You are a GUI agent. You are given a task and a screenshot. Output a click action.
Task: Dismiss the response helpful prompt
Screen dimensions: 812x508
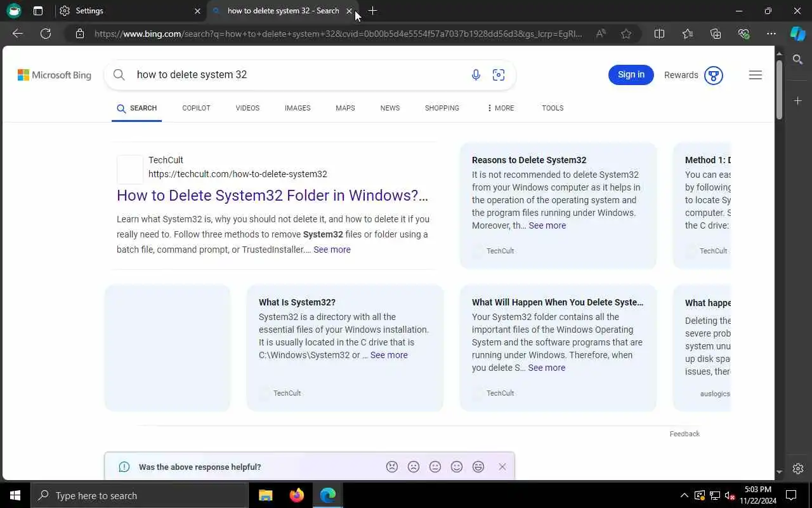pyautogui.click(x=502, y=467)
